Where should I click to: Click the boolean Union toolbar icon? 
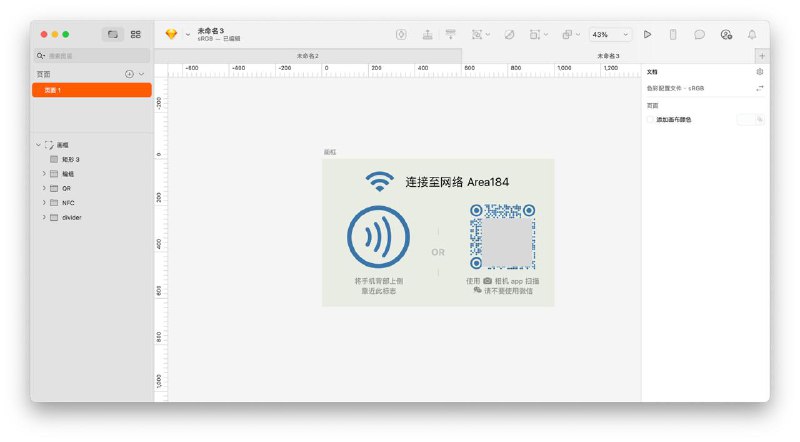tap(566, 34)
